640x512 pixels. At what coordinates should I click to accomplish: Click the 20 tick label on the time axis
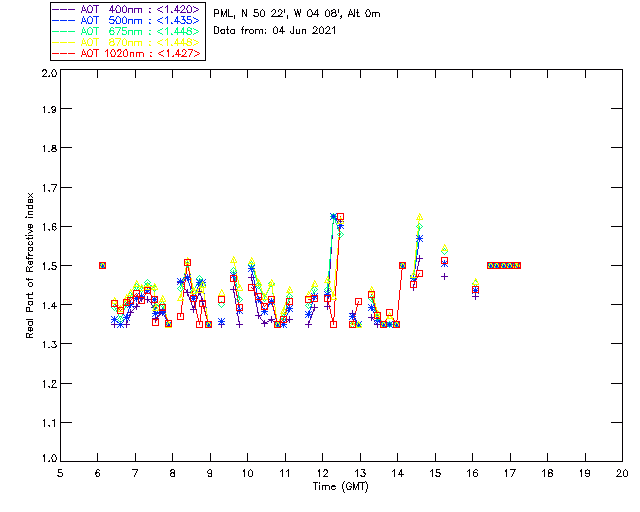(622, 473)
